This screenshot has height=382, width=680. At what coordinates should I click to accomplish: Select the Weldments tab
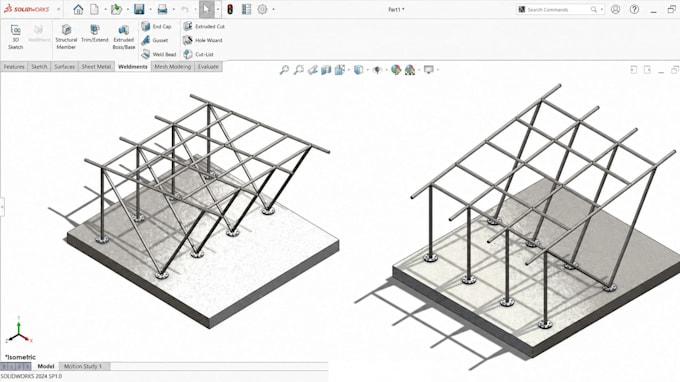(x=133, y=67)
